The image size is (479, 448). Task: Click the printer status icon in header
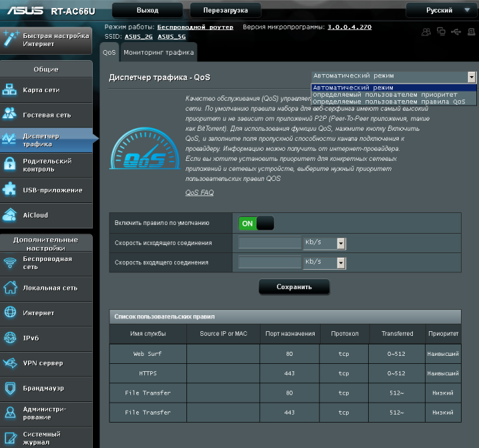click(x=472, y=32)
